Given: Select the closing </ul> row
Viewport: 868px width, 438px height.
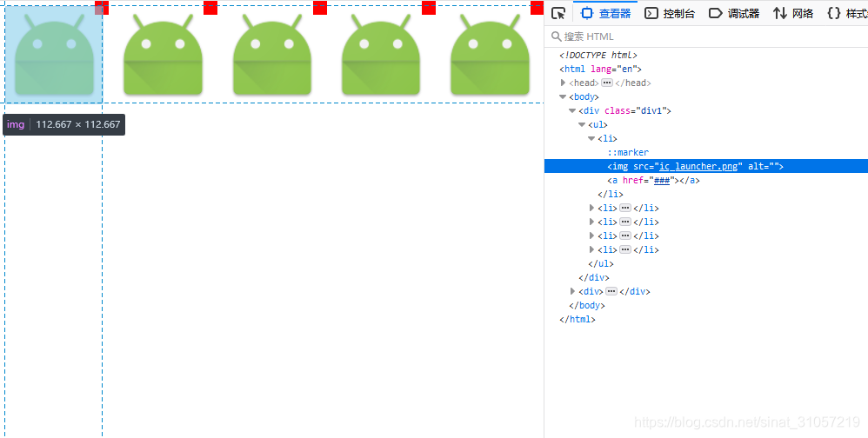Looking at the screenshot, I should point(601,264).
